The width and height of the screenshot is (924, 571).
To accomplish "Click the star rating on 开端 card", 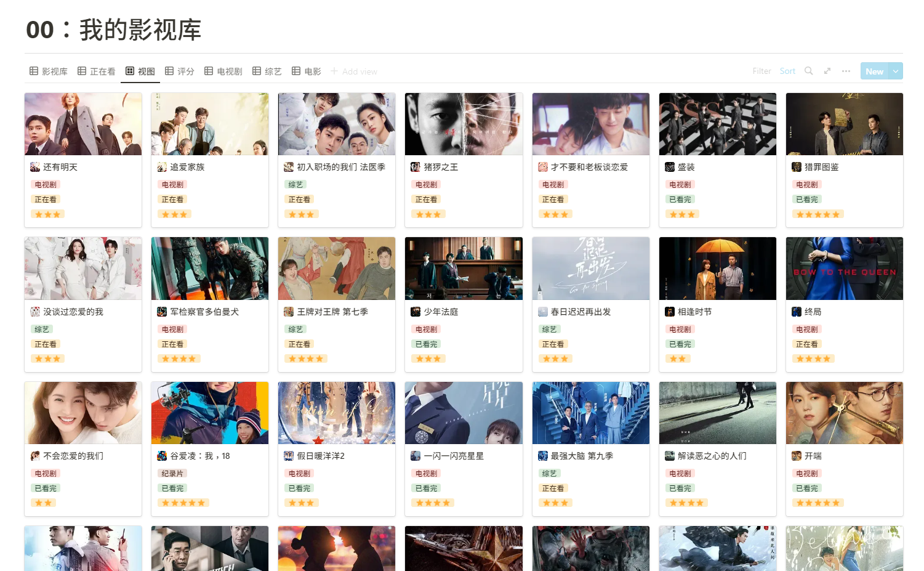I will [818, 503].
